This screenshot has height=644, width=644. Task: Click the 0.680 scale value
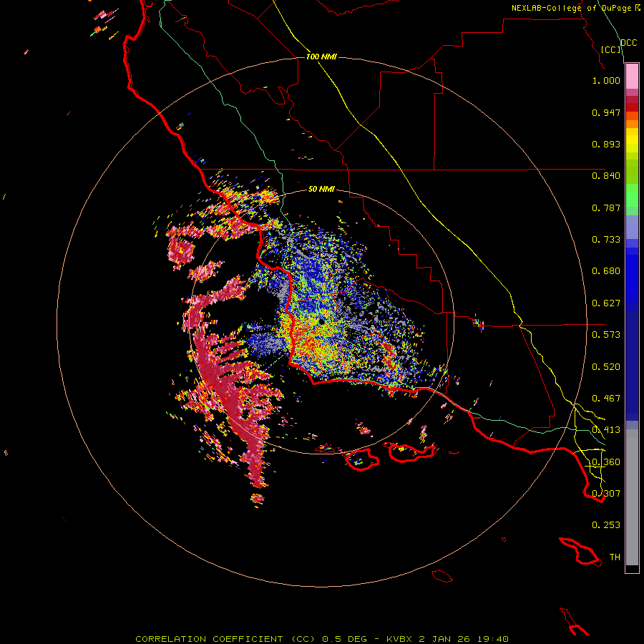coord(606,271)
